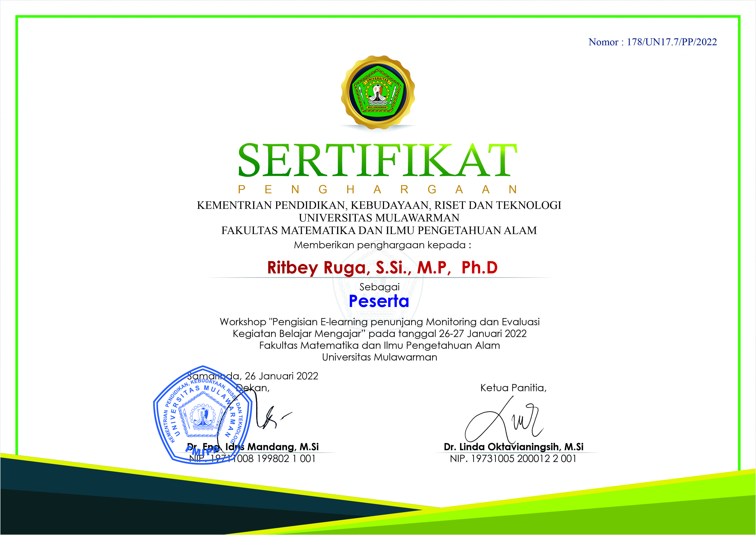The image size is (756, 535).
Task: Click the blue Peserta role text
Action: tap(379, 301)
